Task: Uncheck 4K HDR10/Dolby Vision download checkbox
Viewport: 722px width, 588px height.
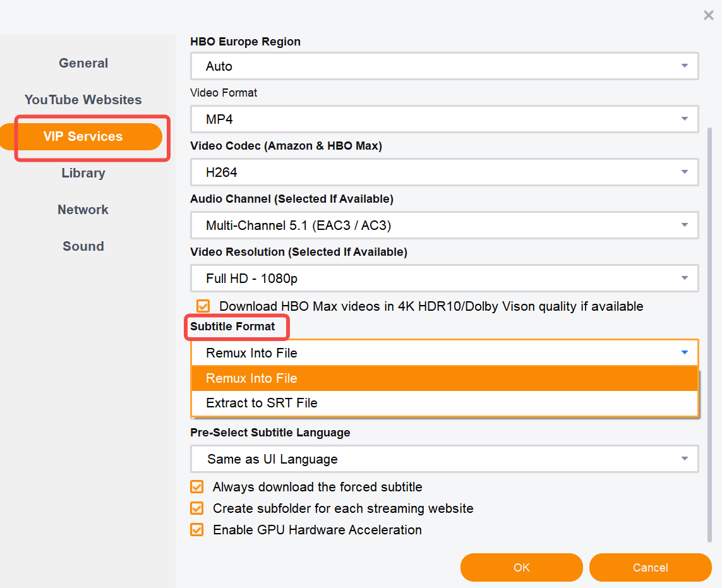Action: coord(203,306)
